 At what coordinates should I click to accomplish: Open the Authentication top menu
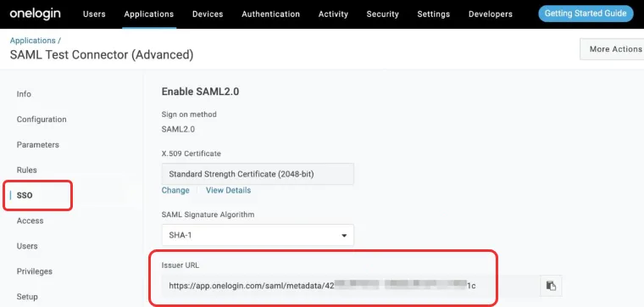(x=270, y=14)
